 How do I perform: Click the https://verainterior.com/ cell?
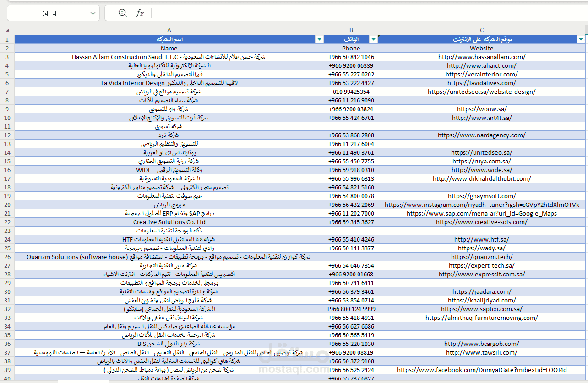(482, 74)
